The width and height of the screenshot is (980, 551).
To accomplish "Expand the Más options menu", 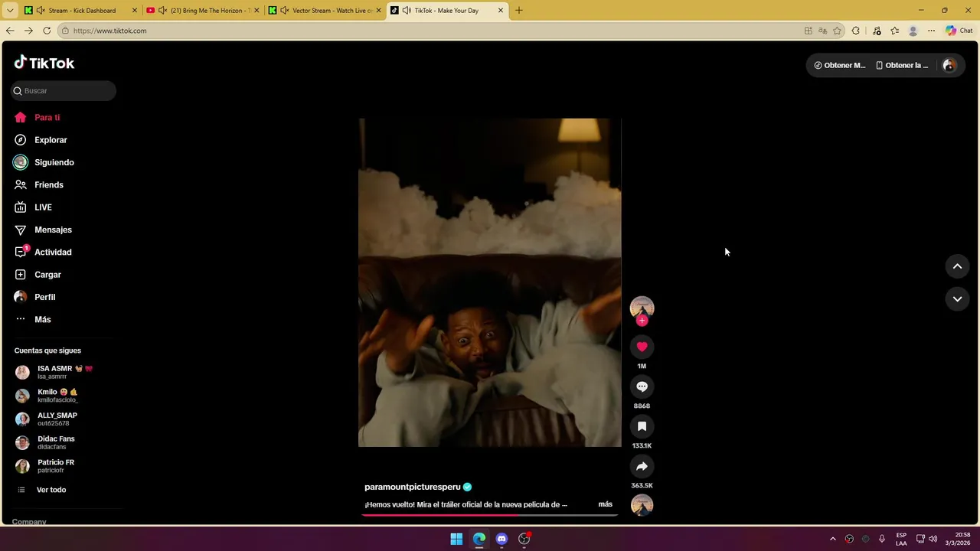I will (x=33, y=319).
